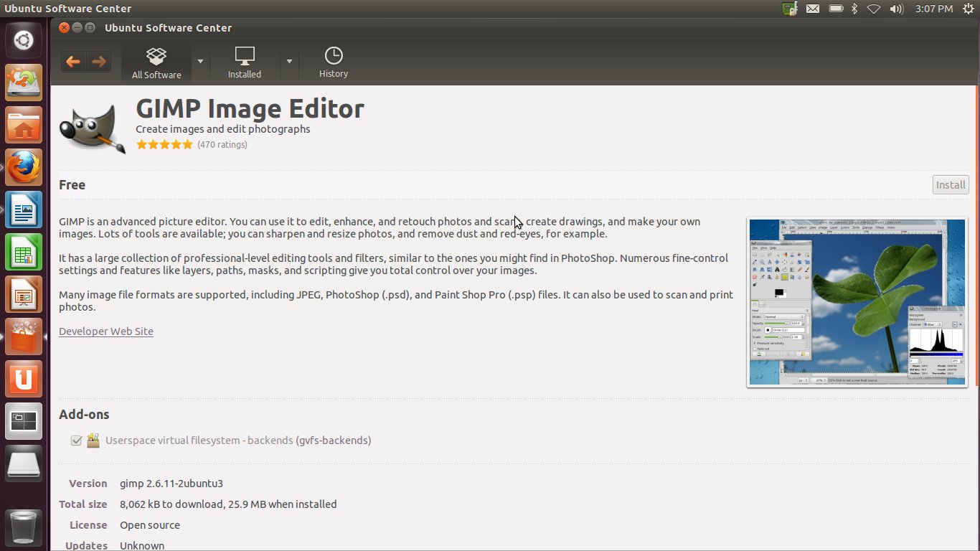Launch the Ubuntu installer icon in dock
Image resolution: width=980 pixels, height=551 pixels.
(24, 83)
